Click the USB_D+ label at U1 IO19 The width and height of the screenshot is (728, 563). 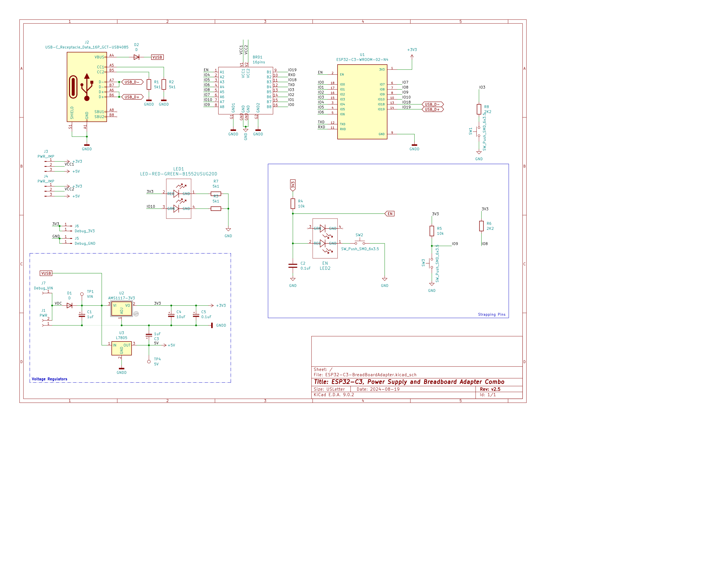click(x=433, y=109)
